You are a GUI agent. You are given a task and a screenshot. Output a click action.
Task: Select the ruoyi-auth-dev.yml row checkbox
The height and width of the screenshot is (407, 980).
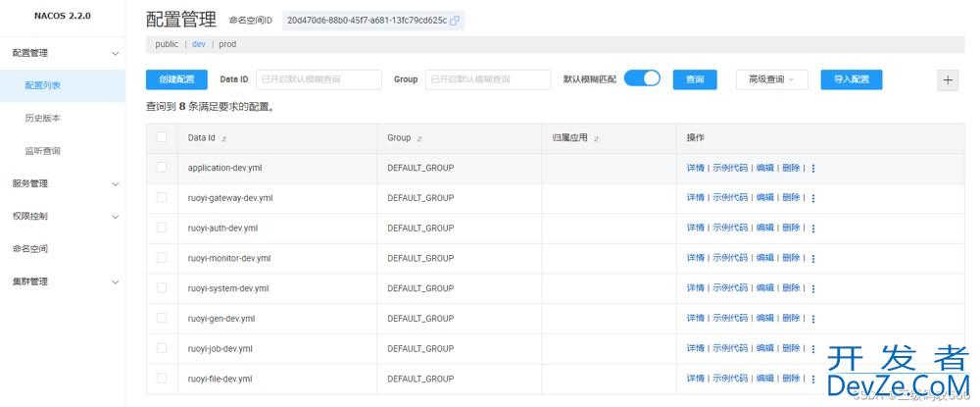click(x=162, y=227)
